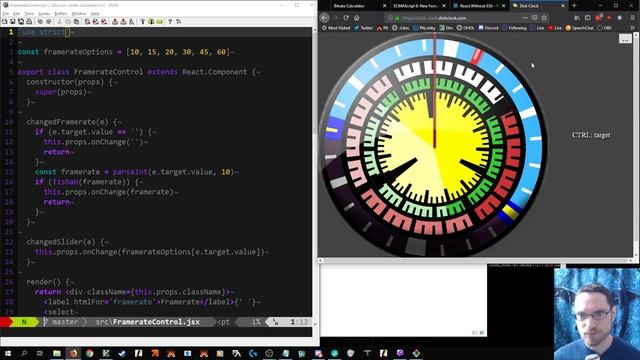
Task: Bookmark this page with the star icon
Action: click(544, 18)
